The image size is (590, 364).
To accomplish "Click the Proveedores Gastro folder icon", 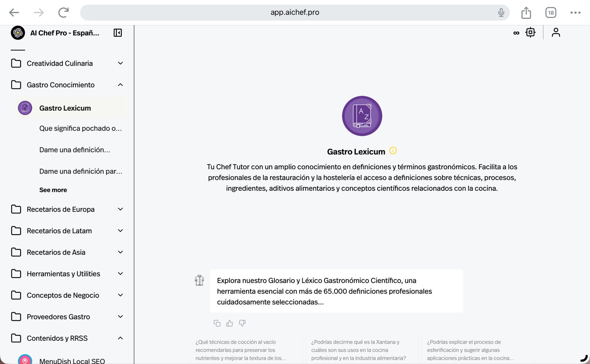I will [16, 317].
